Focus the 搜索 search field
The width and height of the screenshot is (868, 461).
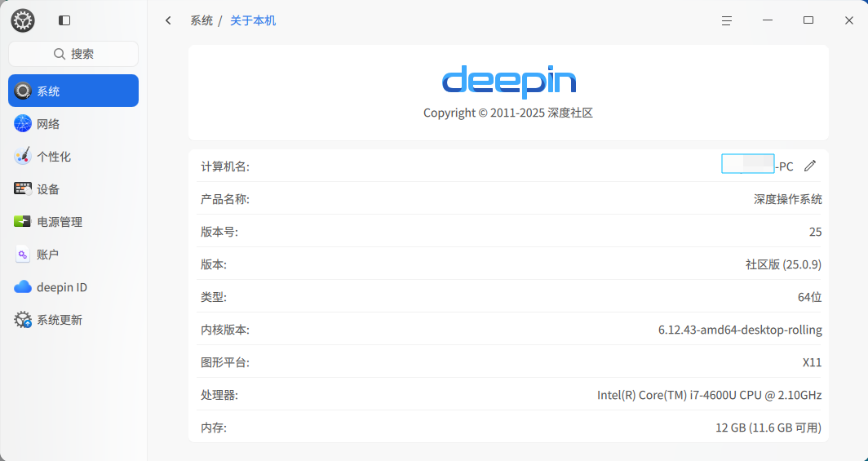click(73, 54)
